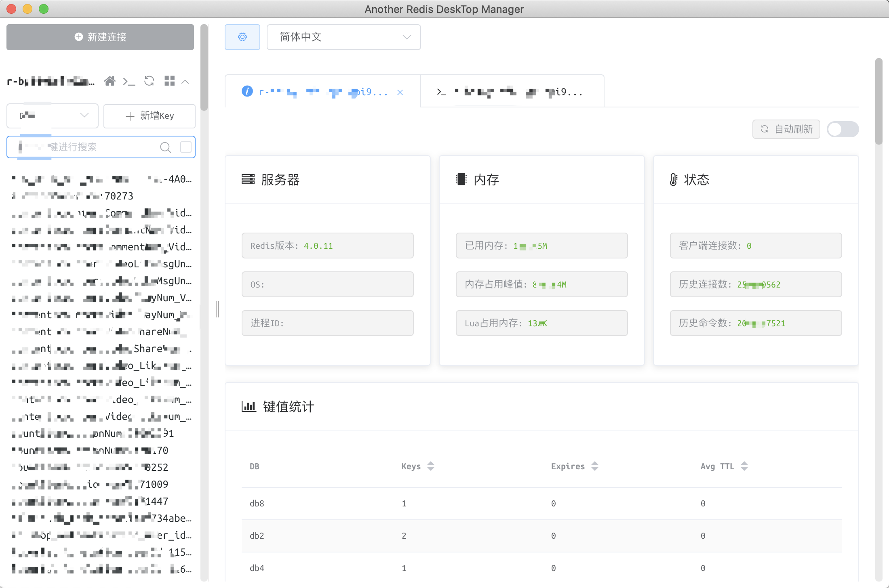Switch to the console tab
Screen dimensions: 889x588
512,92
